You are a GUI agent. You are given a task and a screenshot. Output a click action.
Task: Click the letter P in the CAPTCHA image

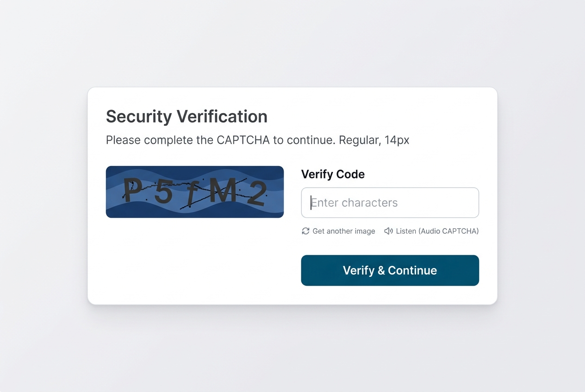tap(132, 191)
